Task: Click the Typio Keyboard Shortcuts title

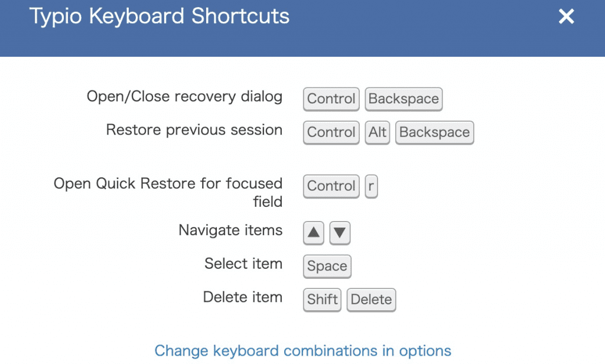Action: click(160, 16)
